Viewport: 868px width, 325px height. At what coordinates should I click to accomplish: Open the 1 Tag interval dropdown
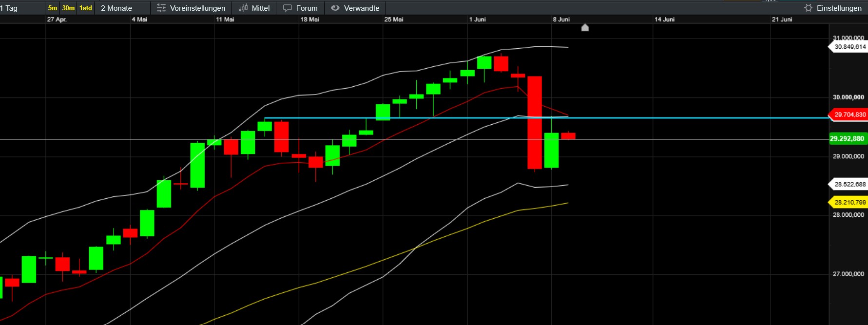[22, 8]
